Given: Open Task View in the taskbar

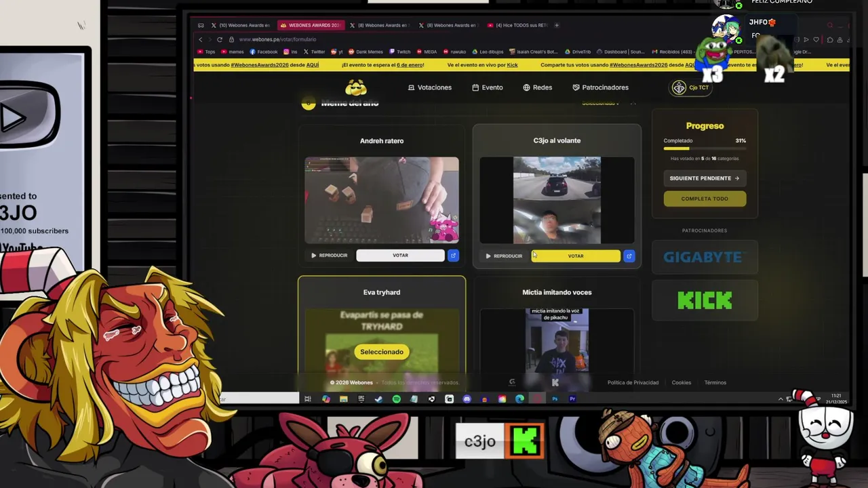Looking at the screenshot, I should click(308, 399).
